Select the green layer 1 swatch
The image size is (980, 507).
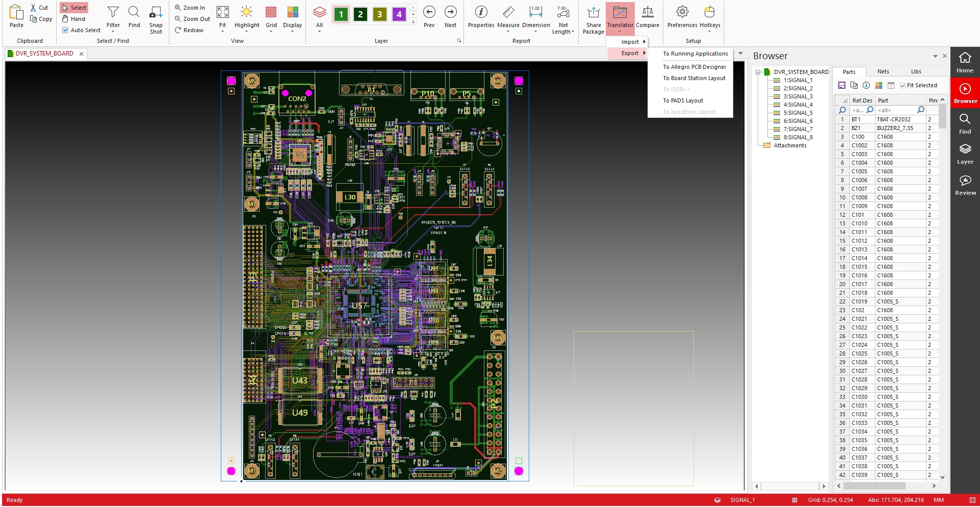click(x=341, y=14)
